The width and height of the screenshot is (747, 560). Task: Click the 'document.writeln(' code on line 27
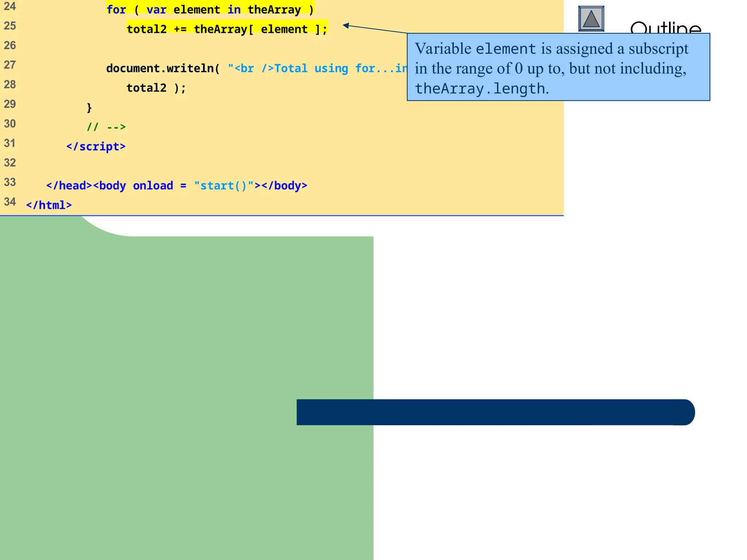163,68
